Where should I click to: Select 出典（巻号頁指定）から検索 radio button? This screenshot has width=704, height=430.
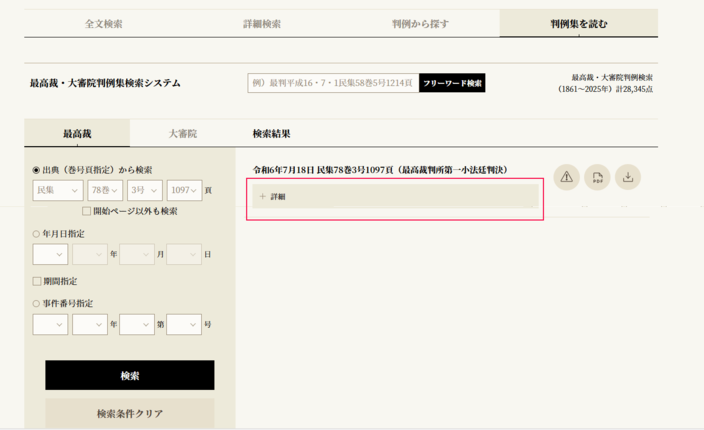click(x=37, y=170)
